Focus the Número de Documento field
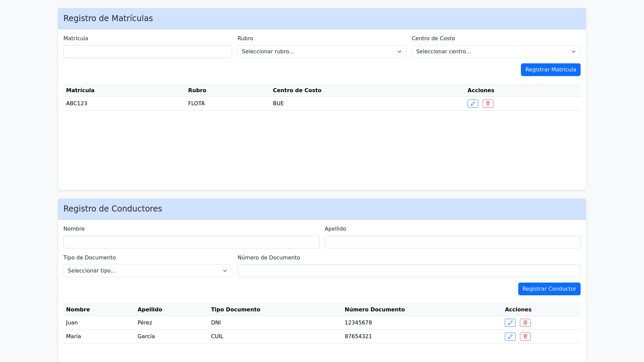Viewport: 644px width, 362px height. click(409, 271)
